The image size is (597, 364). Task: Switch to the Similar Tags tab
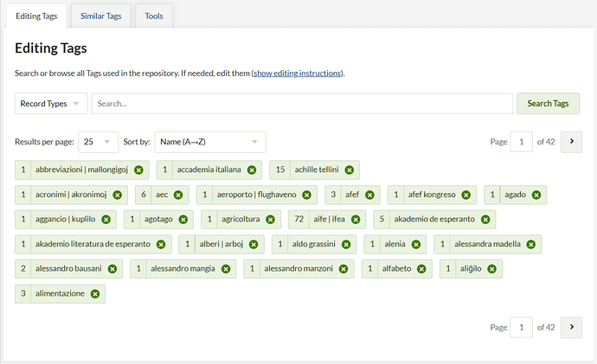pyautogui.click(x=100, y=16)
